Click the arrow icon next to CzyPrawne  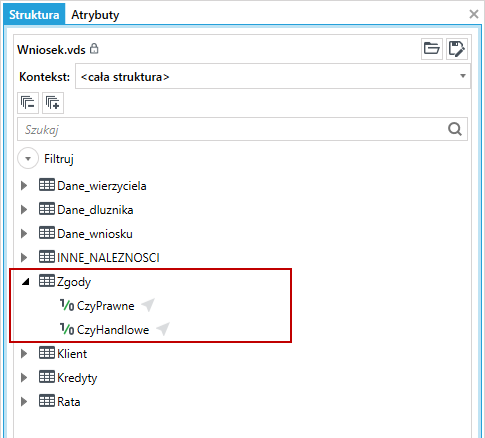[x=148, y=305]
